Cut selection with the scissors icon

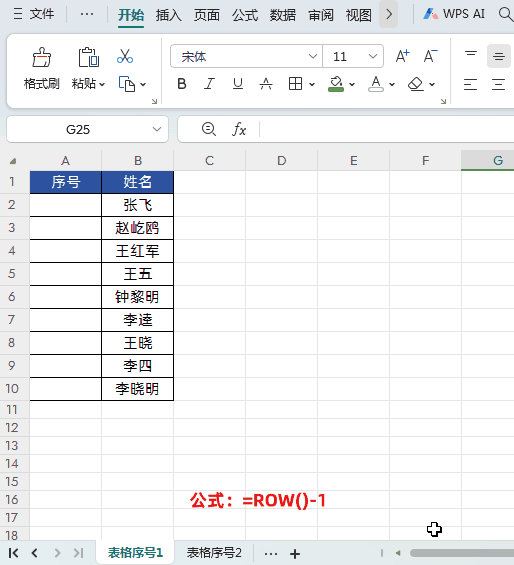125,56
